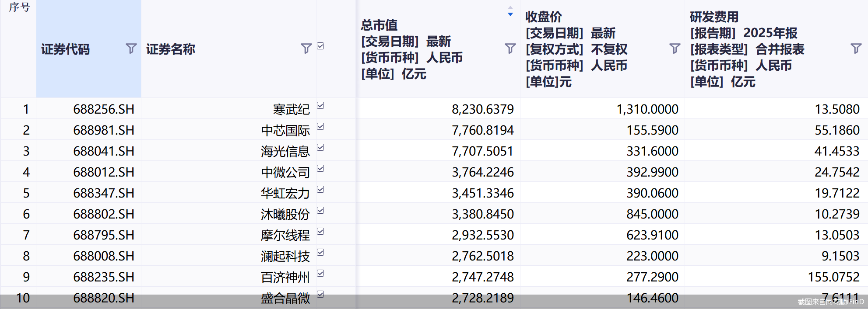
Task: Select stock code 688008.SH
Action: click(104, 256)
